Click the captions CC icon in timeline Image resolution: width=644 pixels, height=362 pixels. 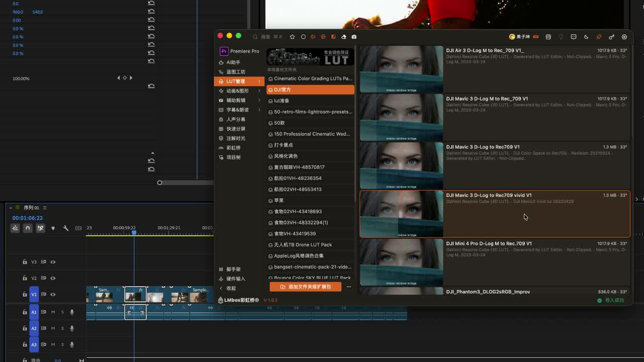tap(78, 228)
